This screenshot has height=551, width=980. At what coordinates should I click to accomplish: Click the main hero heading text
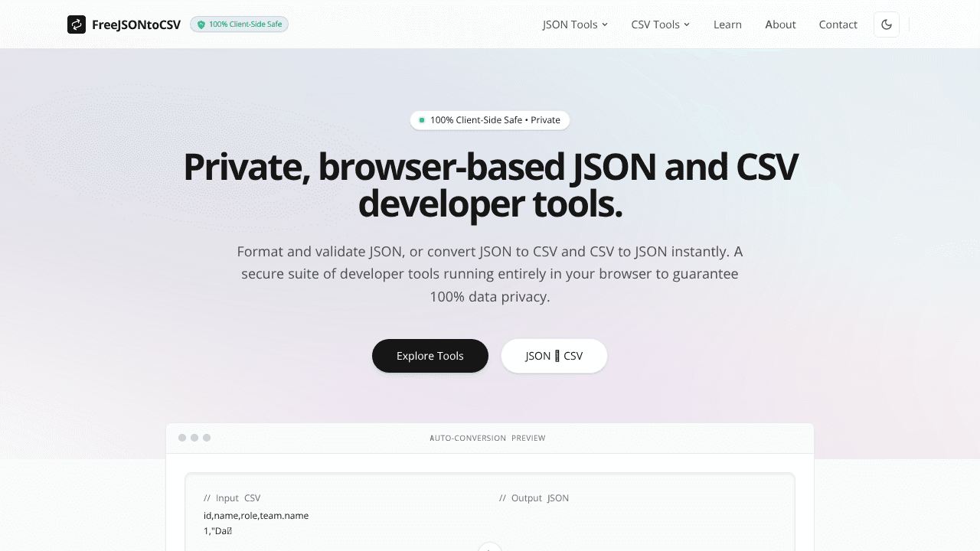click(490, 186)
